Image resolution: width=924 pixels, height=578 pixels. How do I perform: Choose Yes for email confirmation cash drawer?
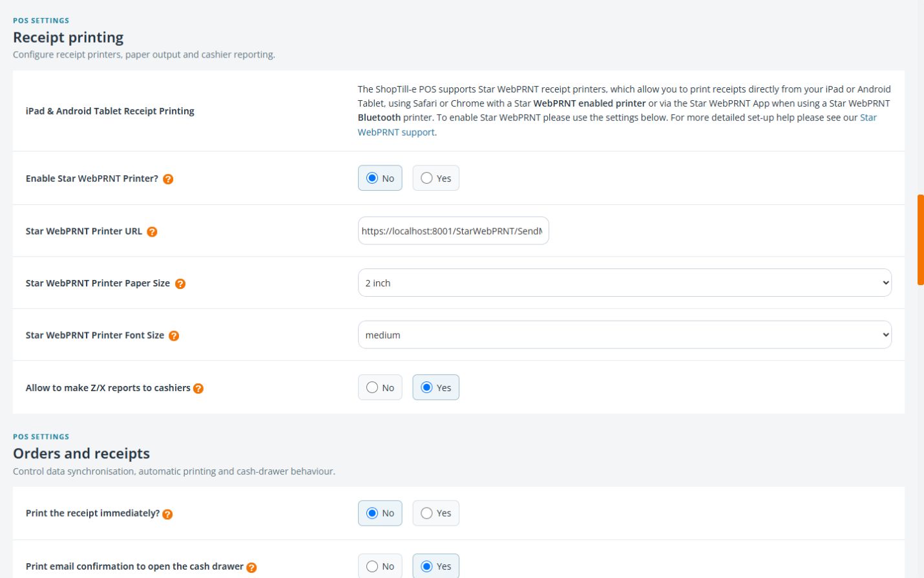[x=436, y=566]
